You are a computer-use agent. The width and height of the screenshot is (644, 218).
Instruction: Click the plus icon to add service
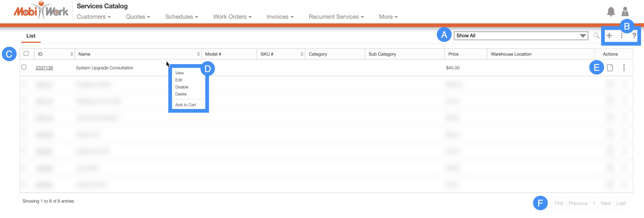[609, 36]
